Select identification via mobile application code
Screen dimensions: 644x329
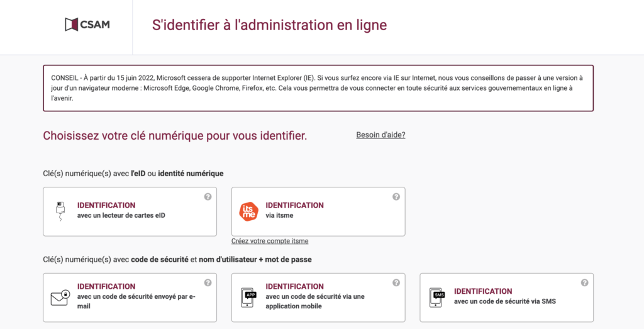(x=318, y=298)
